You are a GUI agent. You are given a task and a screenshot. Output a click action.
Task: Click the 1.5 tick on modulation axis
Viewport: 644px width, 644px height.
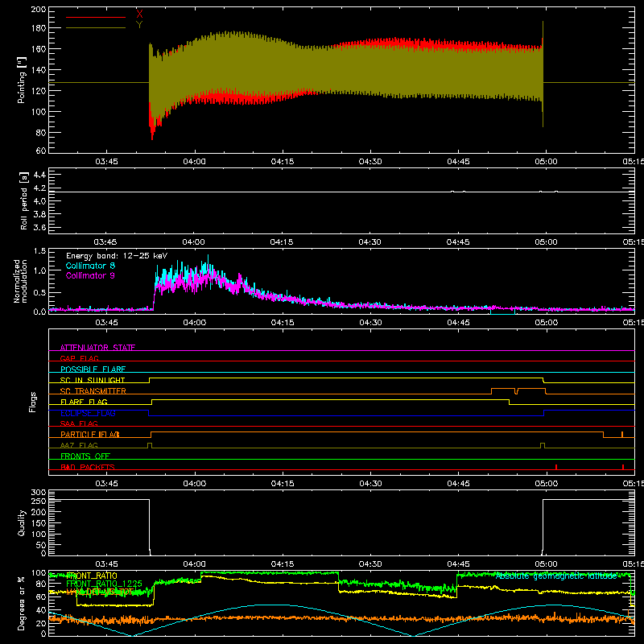click(39, 251)
